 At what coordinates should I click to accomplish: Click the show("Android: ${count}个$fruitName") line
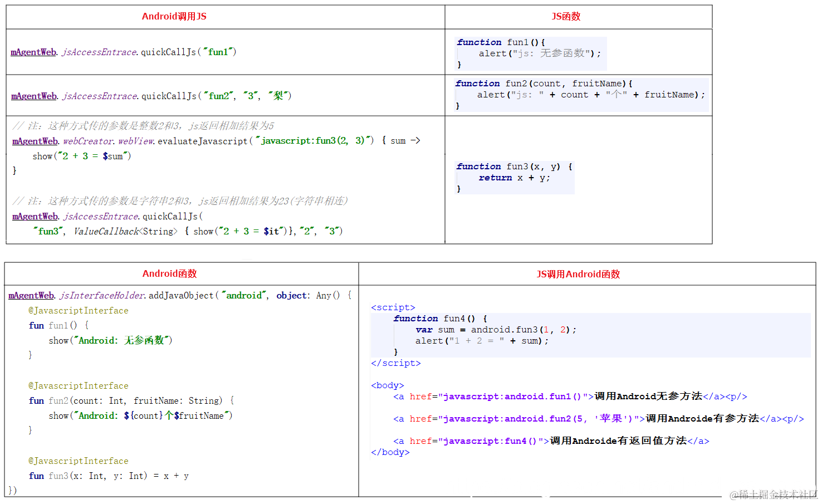140,415
